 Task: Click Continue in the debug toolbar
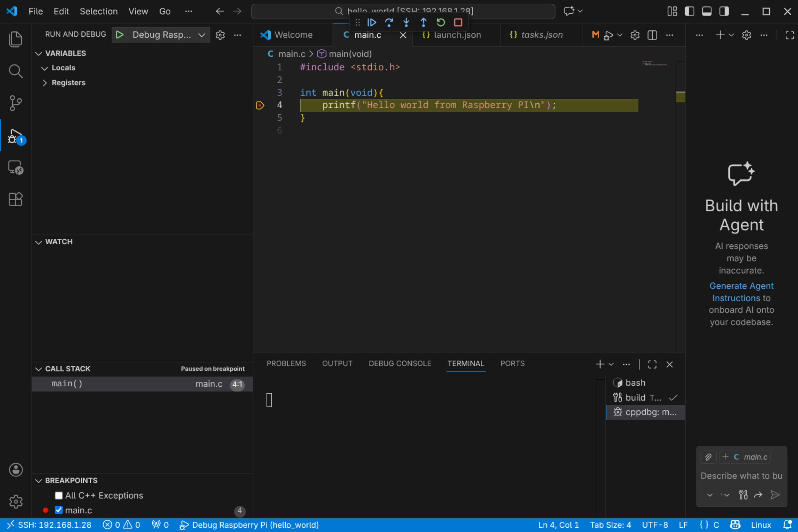371,22
